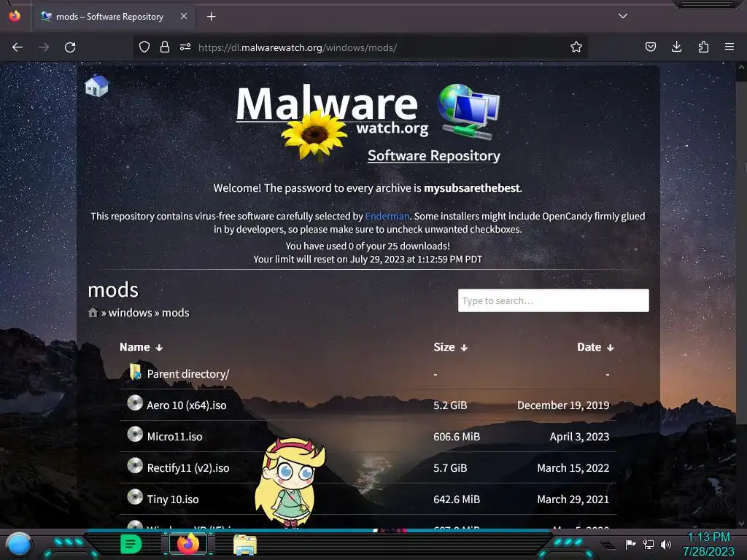Switch to Firefox in the taskbar
The height and width of the screenshot is (560, 747).
click(x=188, y=544)
